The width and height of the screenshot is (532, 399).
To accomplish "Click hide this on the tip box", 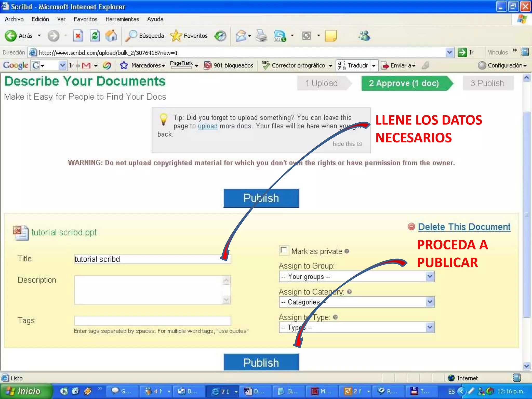I will pyautogui.click(x=347, y=144).
